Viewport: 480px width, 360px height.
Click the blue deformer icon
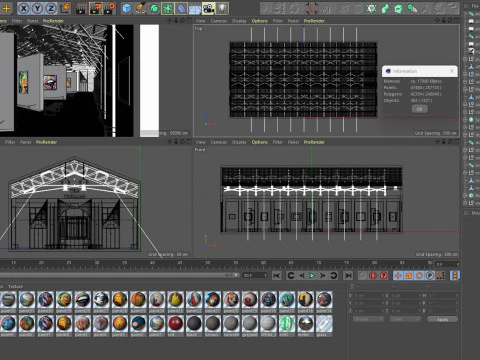coord(181,8)
